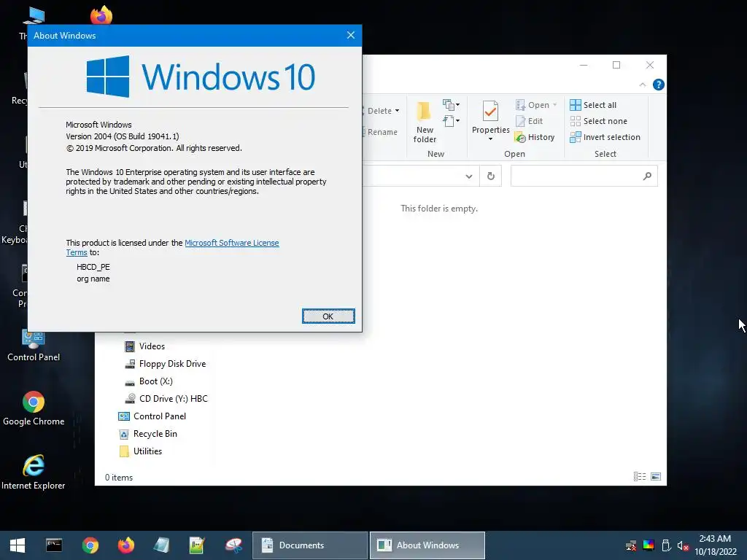Open Google Chrome desktop shortcut
Image resolution: width=747 pixels, height=560 pixels.
click(34, 408)
